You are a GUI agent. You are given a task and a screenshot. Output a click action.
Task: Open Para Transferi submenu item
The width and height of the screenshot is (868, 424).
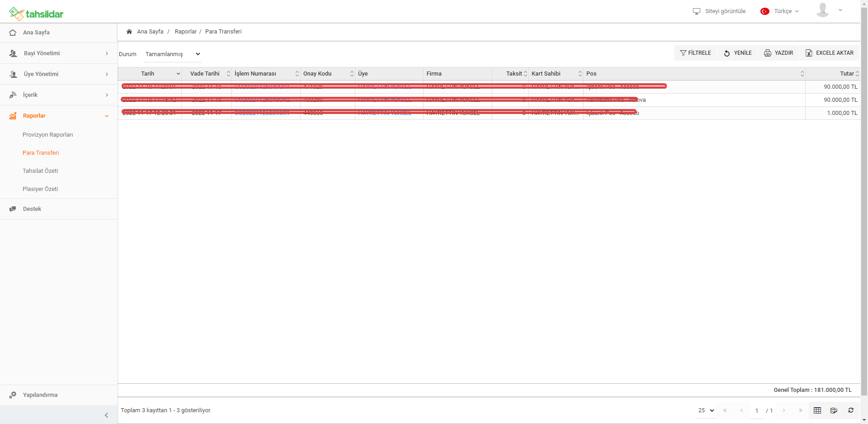pyautogui.click(x=41, y=153)
